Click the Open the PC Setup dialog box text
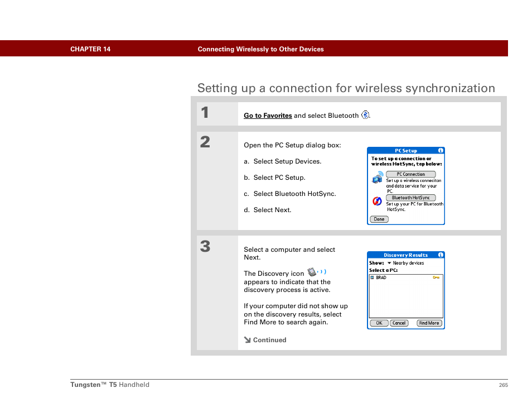 pos(292,145)
